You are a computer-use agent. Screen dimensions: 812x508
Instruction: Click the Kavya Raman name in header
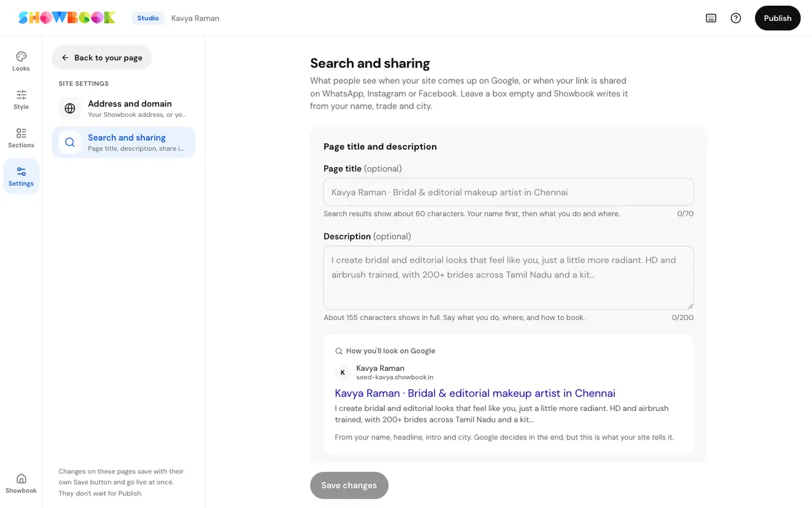pyautogui.click(x=195, y=18)
